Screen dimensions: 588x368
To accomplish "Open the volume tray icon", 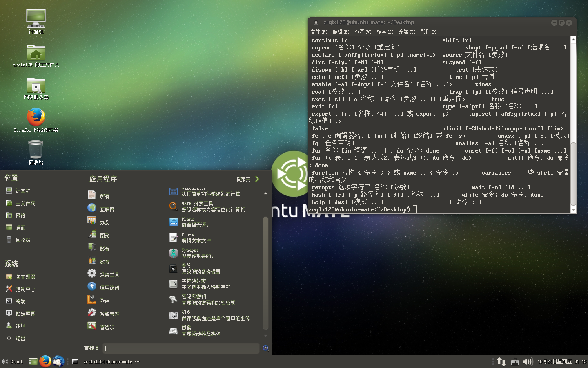I will [x=528, y=361].
